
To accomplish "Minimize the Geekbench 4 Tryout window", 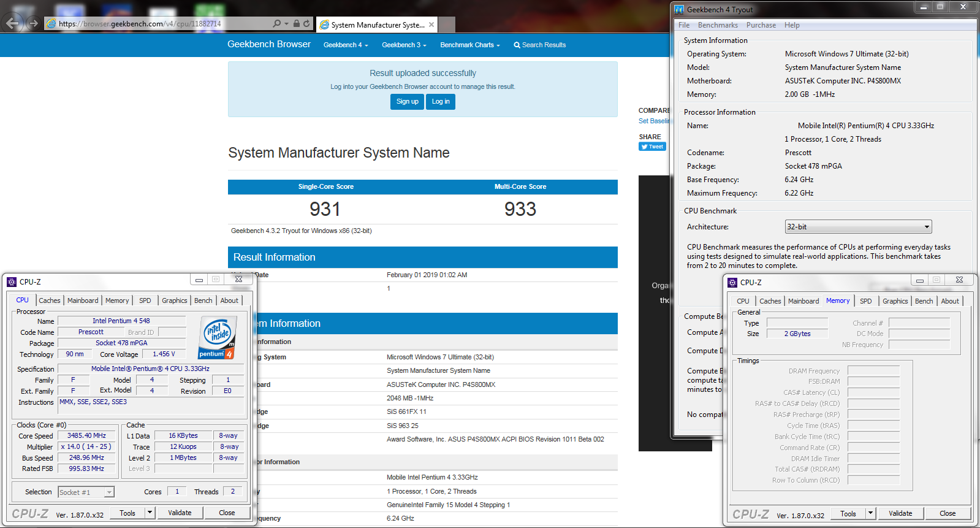I will [924, 7].
